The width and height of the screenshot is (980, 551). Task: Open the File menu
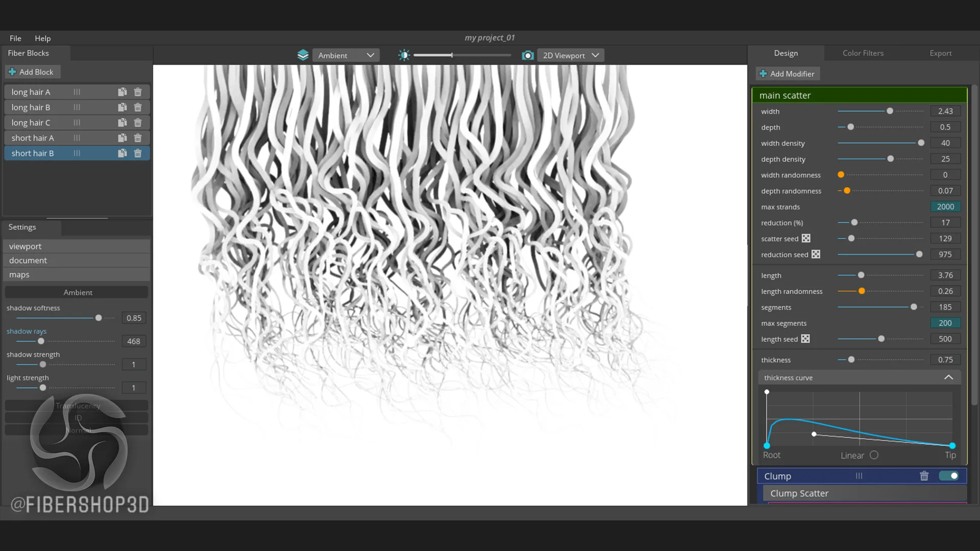coord(15,38)
